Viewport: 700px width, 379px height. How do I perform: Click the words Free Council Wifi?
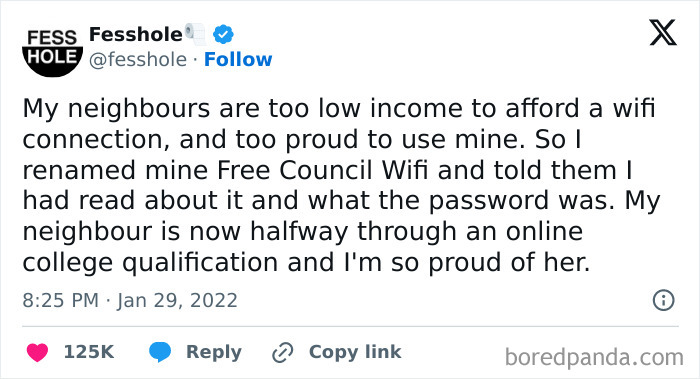pos(322,170)
